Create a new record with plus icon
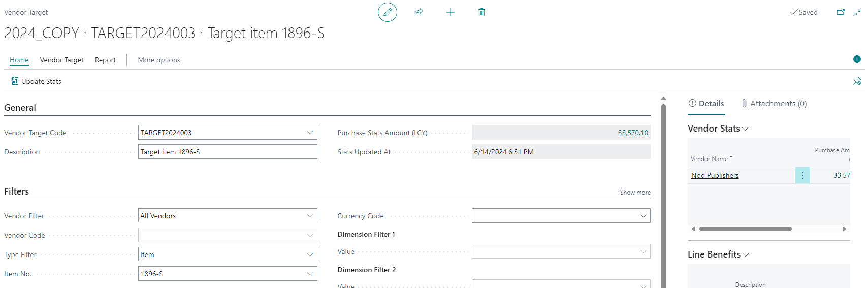The image size is (868, 288). click(451, 12)
